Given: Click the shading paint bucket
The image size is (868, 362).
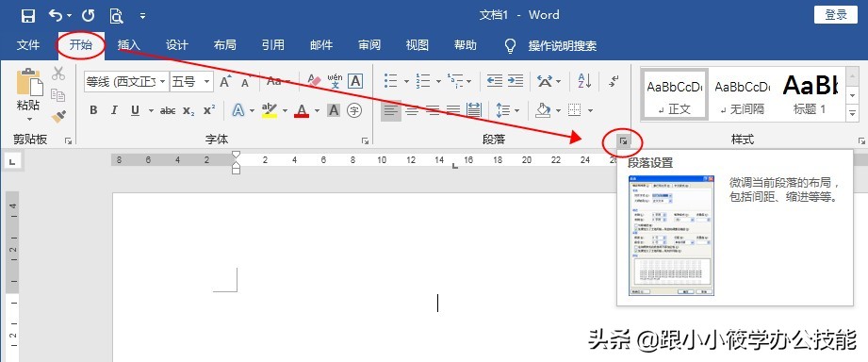Looking at the screenshot, I should pyautogui.click(x=543, y=110).
